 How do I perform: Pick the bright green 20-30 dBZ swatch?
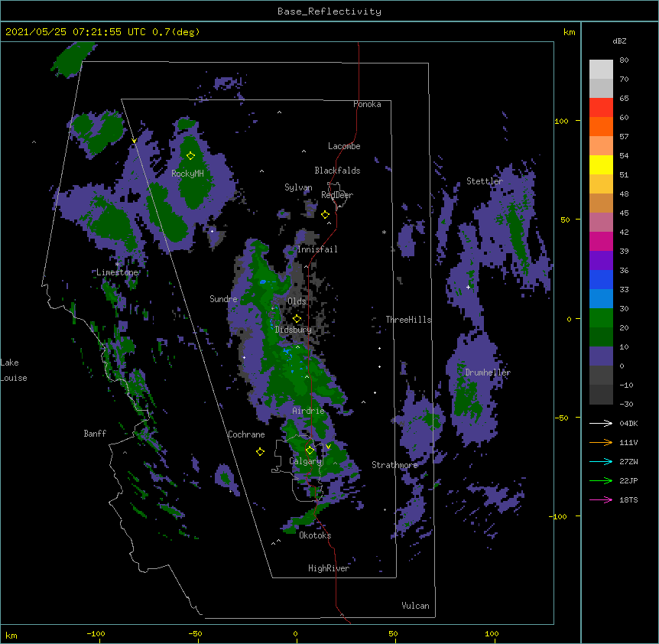click(x=601, y=318)
